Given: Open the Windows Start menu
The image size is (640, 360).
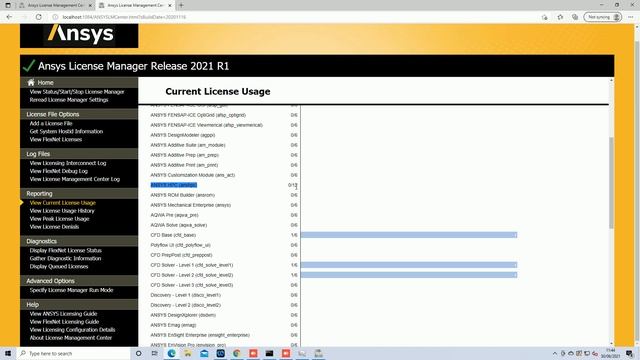Looking at the screenshot, I should click(8, 353).
